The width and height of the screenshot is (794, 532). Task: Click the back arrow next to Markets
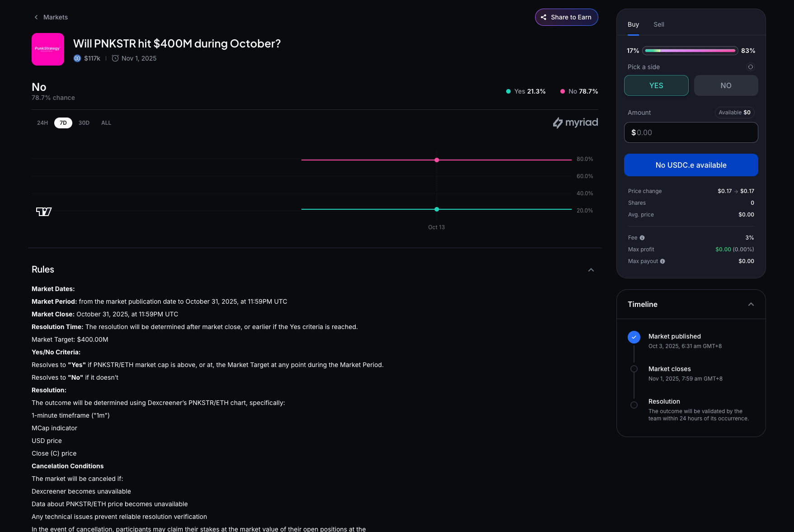(x=36, y=17)
